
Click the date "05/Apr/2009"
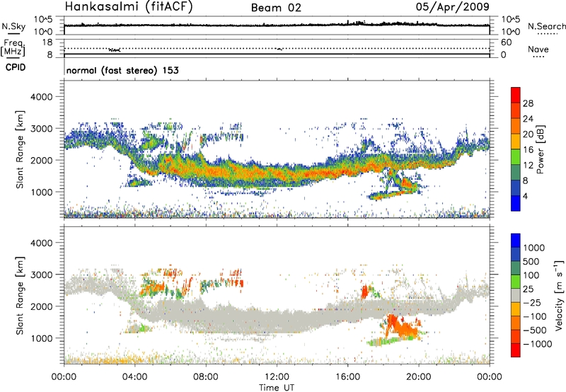tap(452, 6)
